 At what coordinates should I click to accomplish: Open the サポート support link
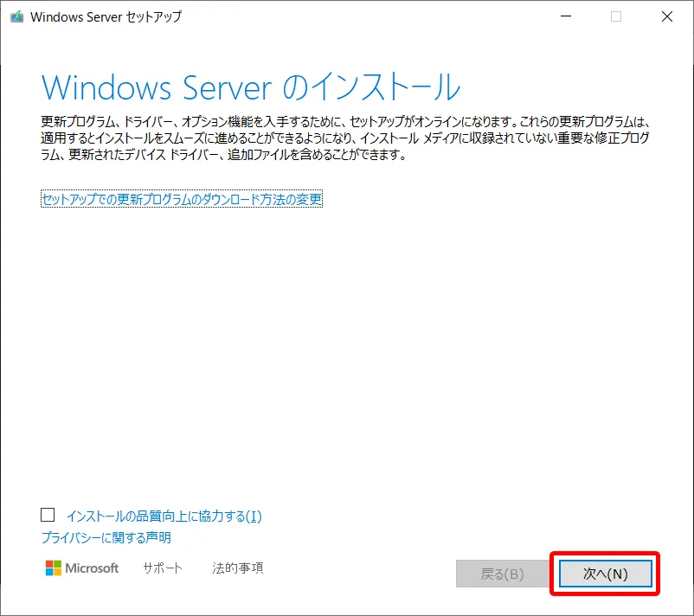pyautogui.click(x=163, y=568)
